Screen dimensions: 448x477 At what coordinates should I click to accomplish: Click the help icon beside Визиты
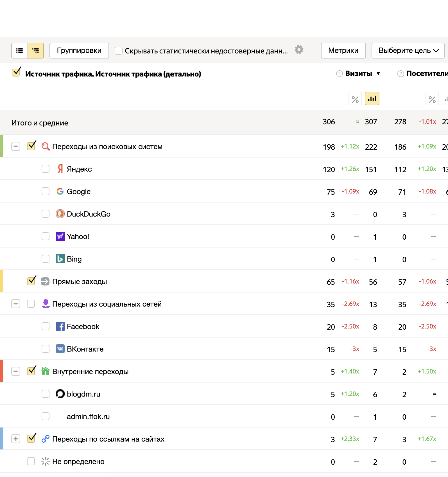coord(339,74)
